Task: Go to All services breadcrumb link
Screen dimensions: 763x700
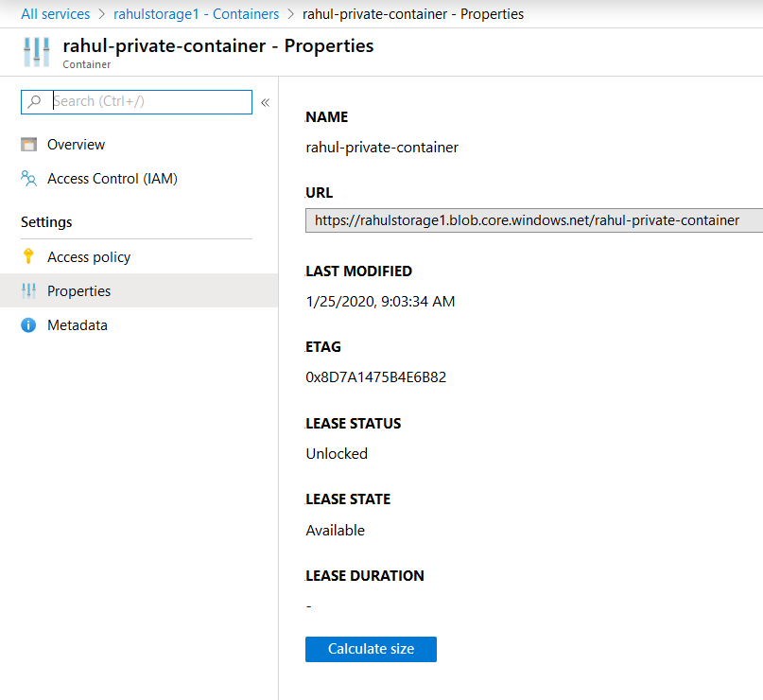Action: pos(56,14)
